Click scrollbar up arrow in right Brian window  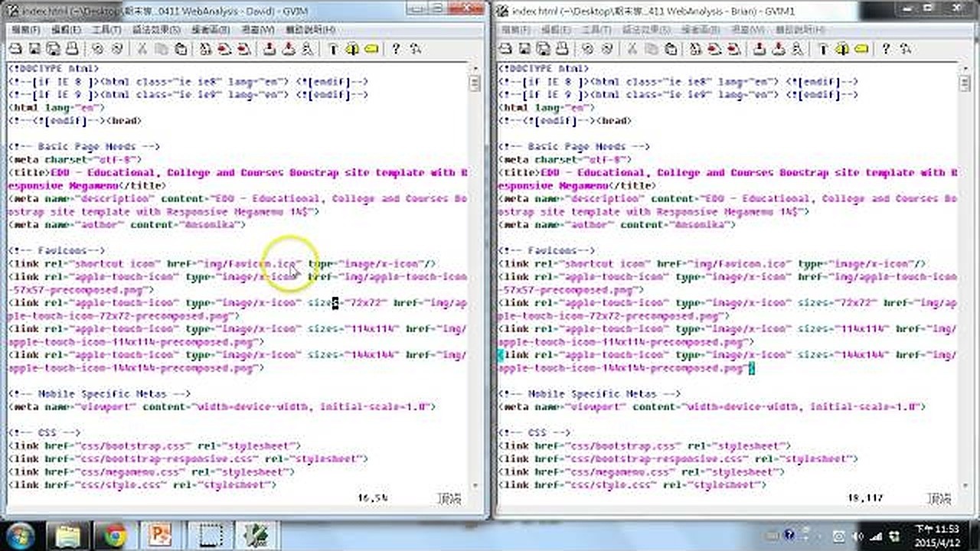965,68
